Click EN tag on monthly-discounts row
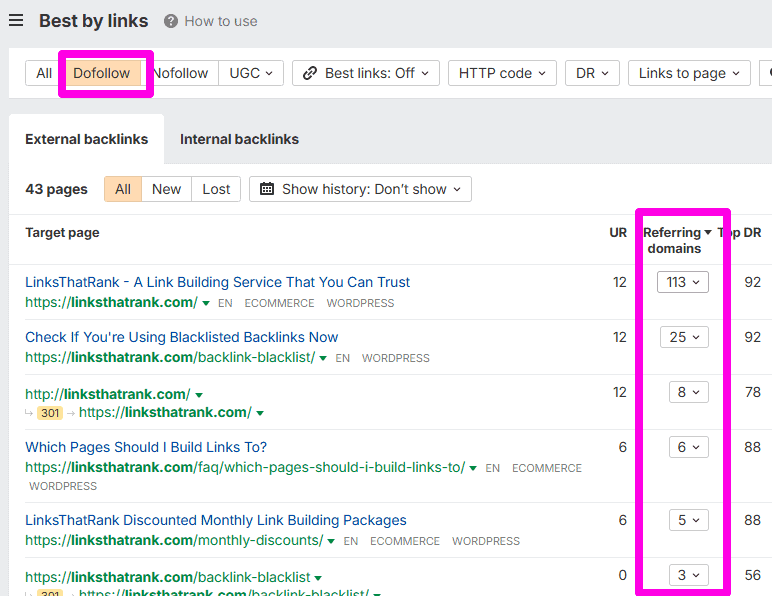This screenshot has width=772, height=596. click(351, 541)
